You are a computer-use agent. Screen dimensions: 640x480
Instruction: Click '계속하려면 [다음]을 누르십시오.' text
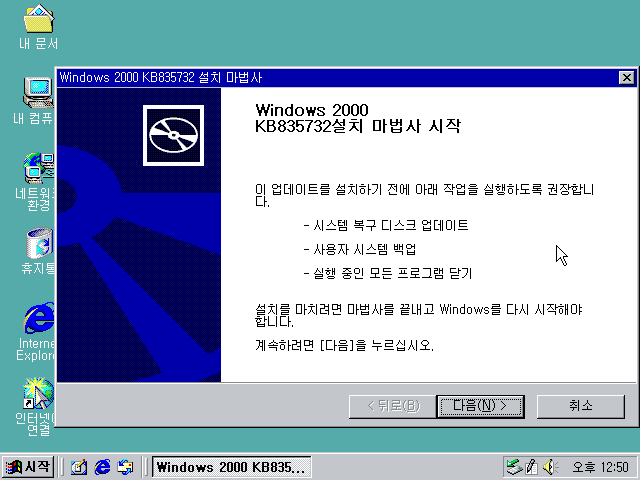[x=344, y=345]
